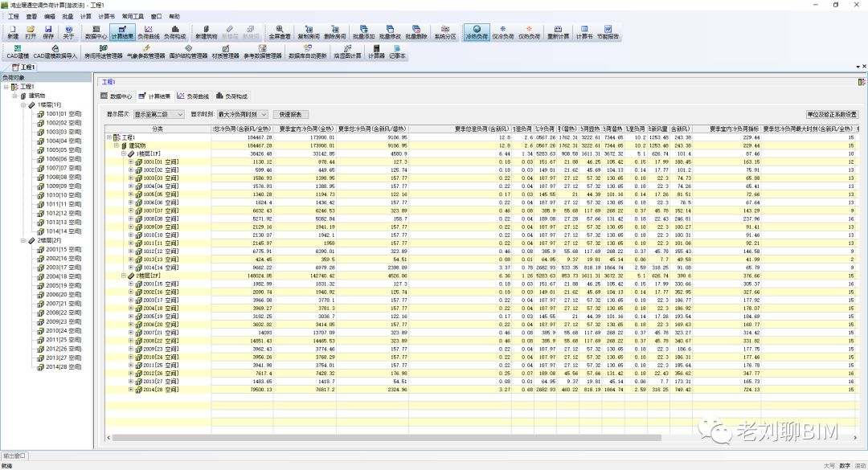Click 新建筑物 new building icon
Image resolution: width=868 pixels, height=470 pixels.
click(x=206, y=32)
